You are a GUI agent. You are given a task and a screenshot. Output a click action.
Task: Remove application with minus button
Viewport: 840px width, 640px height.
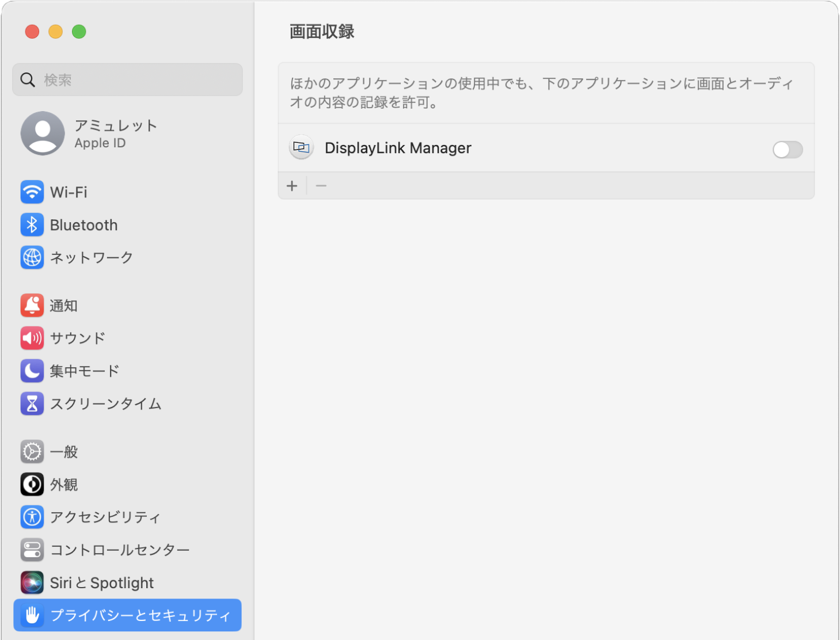(x=321, y=186)
